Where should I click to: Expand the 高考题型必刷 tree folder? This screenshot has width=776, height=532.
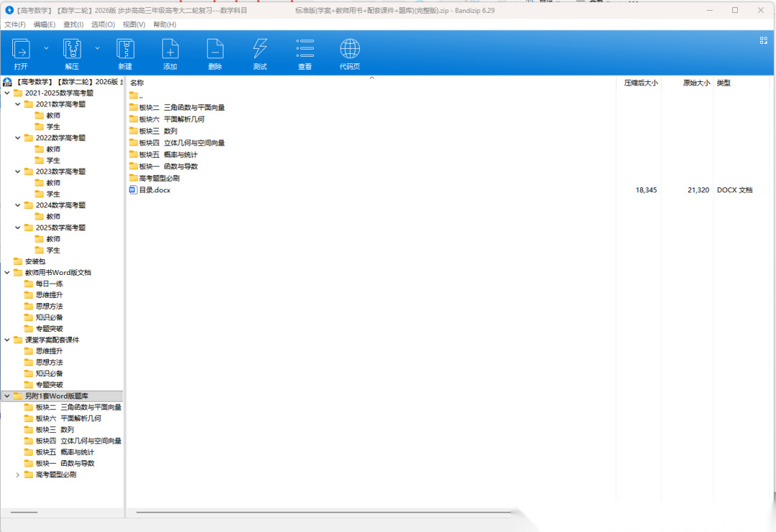click(18, 475)
